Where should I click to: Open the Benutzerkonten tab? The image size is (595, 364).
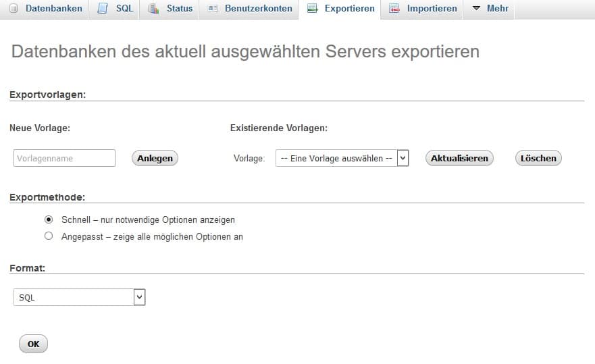tap(259, 9)
